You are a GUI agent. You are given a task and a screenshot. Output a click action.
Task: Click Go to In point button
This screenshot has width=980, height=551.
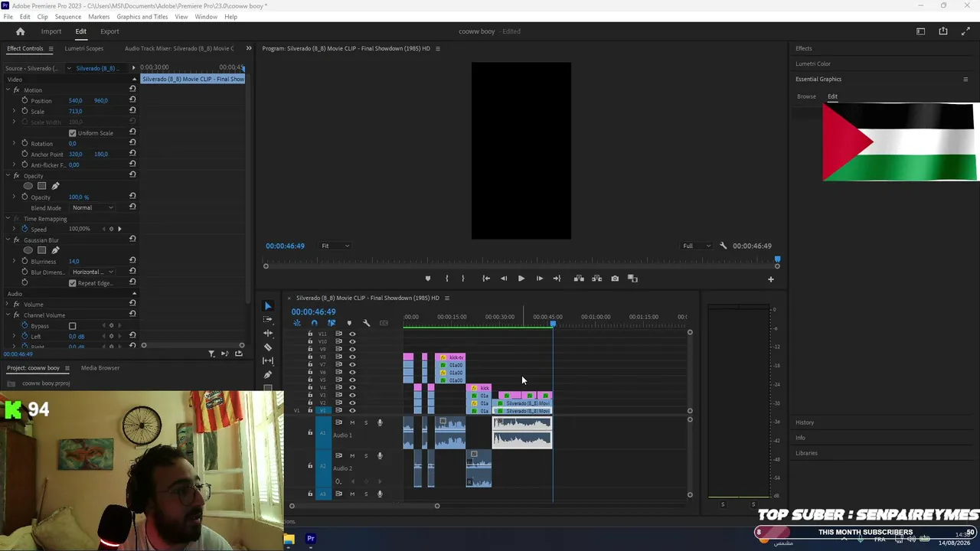click(x=486, y=279)
